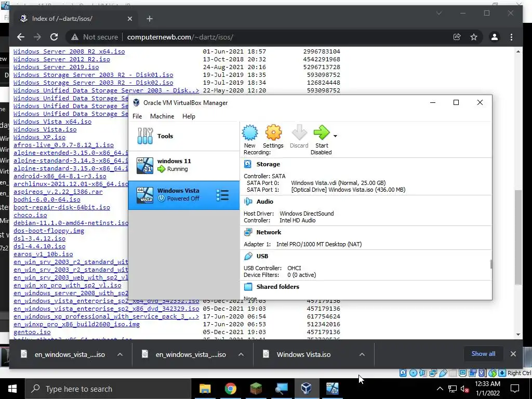Click the USB section icon

[x=248, y=256]
